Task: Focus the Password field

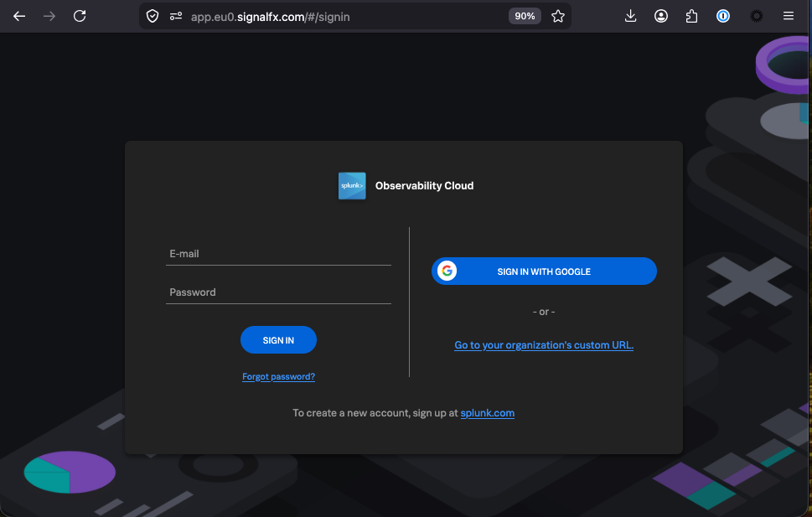Action: (278, 292)
